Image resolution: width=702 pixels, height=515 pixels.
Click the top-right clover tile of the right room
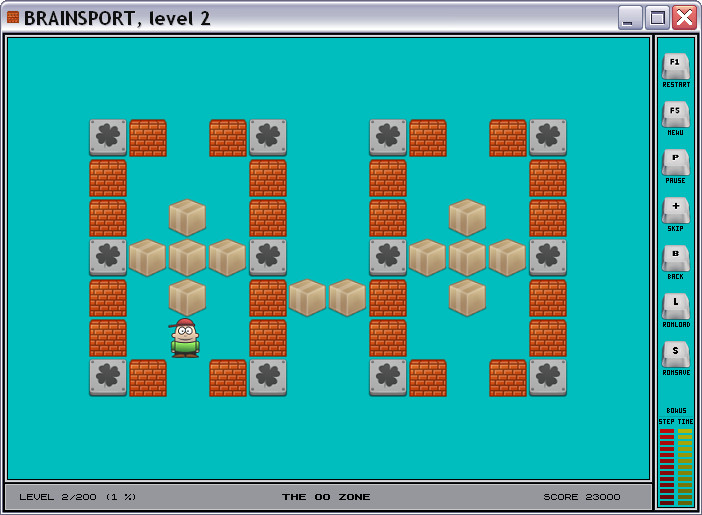(x=548, y=137)
